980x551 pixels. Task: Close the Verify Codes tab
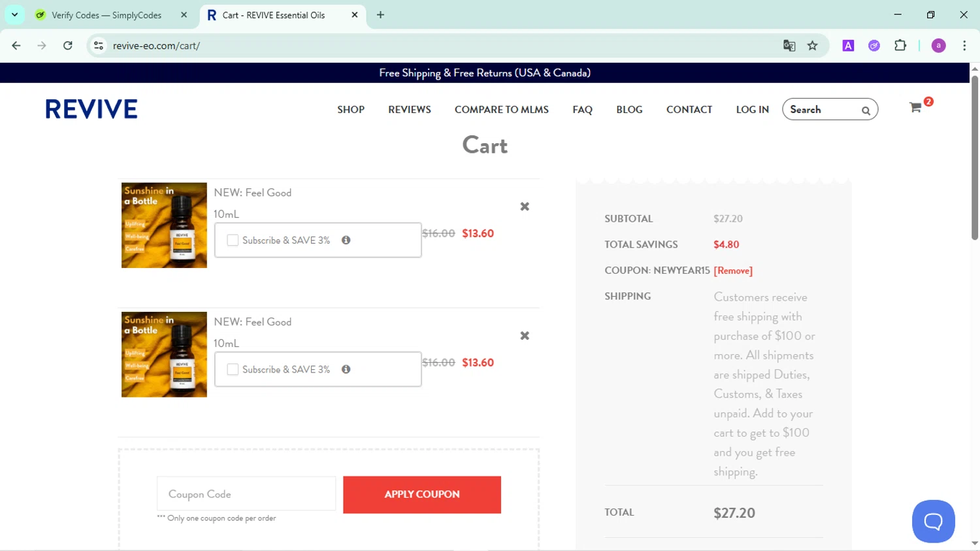tap(184, 15)
